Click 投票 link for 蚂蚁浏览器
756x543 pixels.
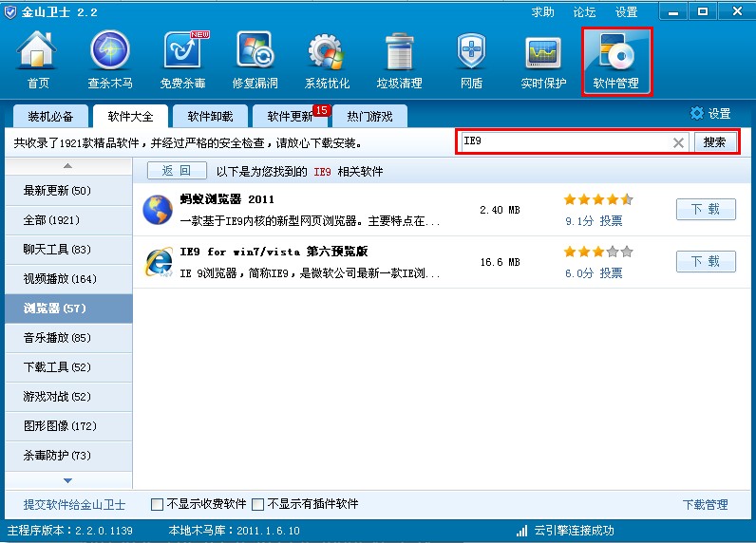pos(611,221)
